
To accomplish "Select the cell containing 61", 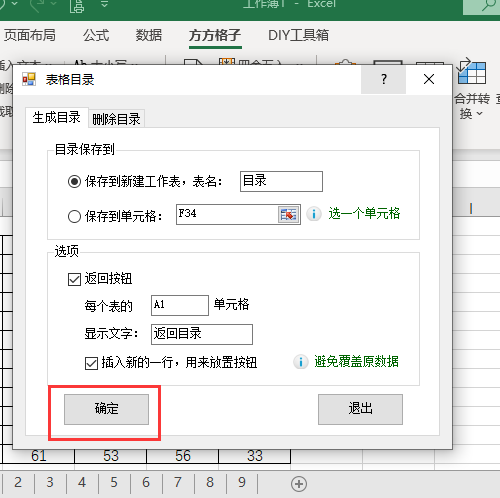I will (38, 456).
